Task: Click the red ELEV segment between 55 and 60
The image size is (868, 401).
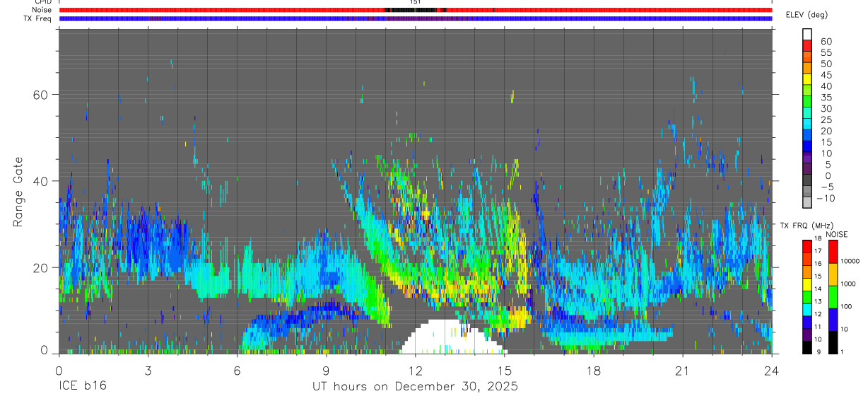Action: coord(807,45)
